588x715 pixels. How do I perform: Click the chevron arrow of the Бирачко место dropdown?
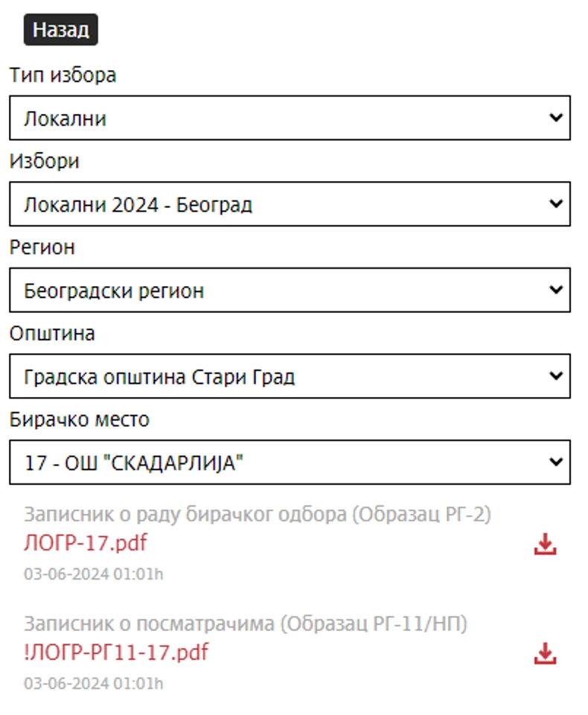tap(555, 462)
